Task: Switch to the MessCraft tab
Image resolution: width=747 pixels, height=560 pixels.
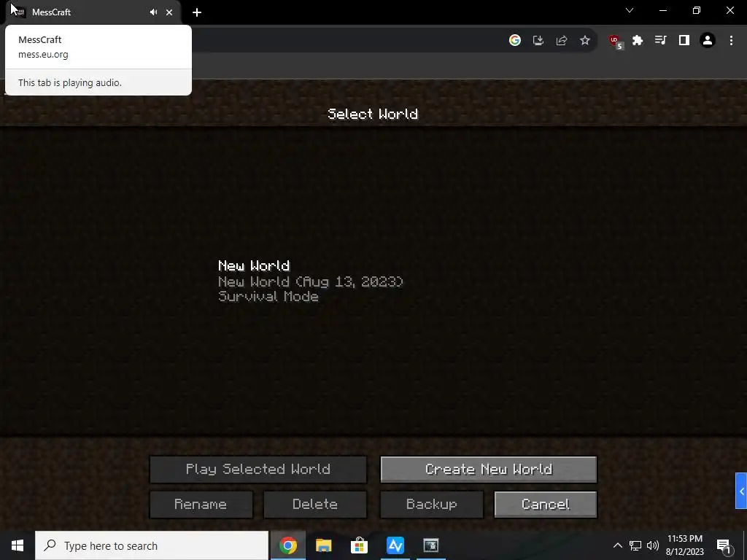Action: tap(93, 12)
